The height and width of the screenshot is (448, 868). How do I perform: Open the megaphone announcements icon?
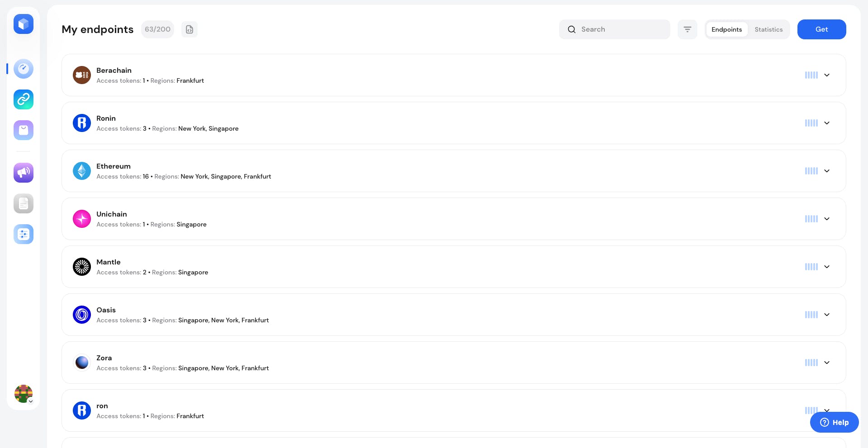pyautogui.click(x=24, y=173)
